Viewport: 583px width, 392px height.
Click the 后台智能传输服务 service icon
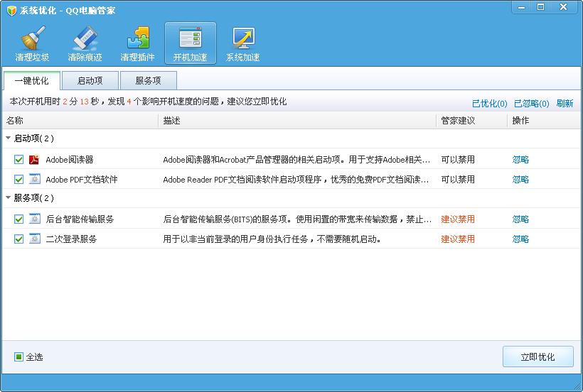click(35, 219)
